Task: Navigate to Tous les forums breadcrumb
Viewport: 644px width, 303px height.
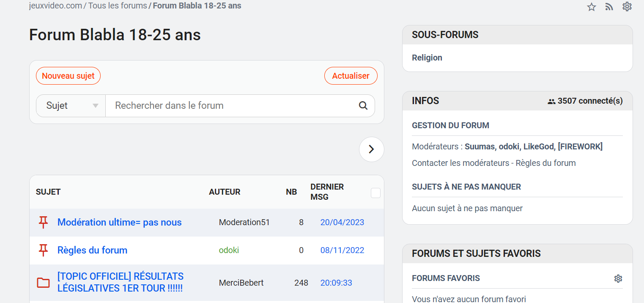Action: click(x=117, y=6)
